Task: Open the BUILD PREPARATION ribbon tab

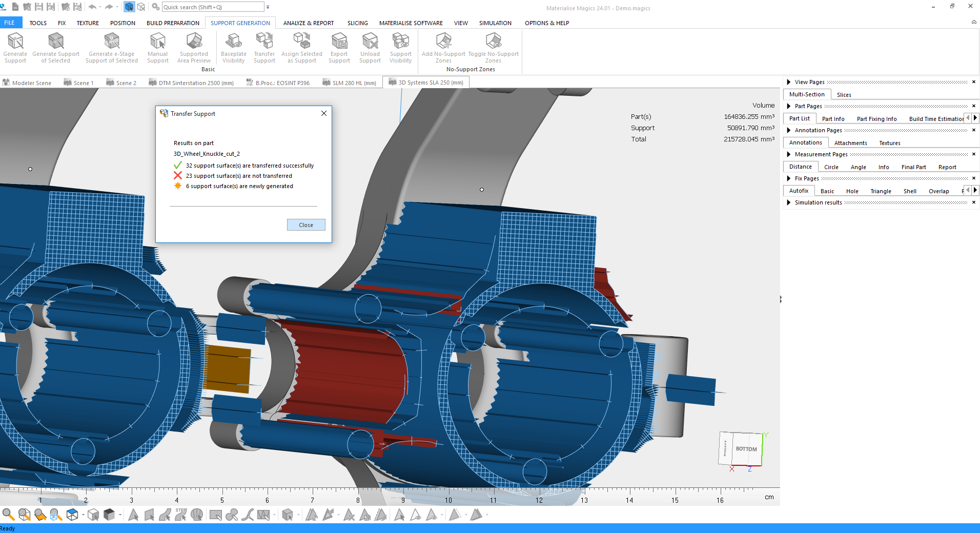Action: 173,23
